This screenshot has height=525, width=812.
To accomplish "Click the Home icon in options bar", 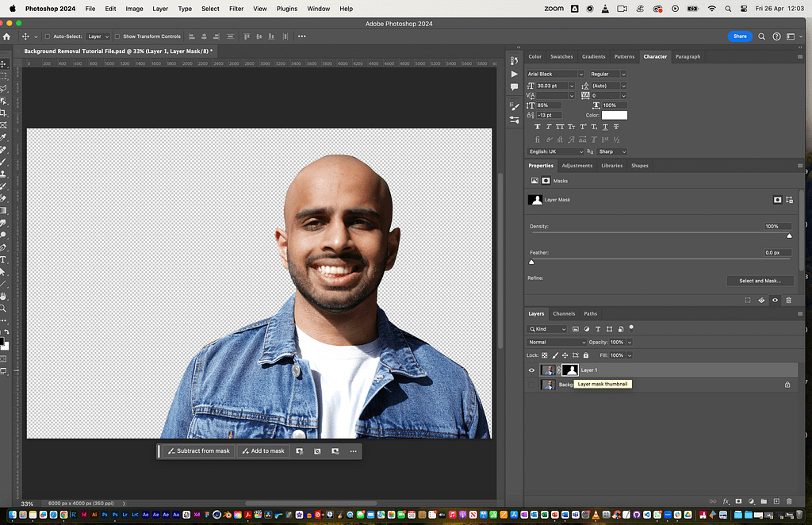I will pos(7,36).
